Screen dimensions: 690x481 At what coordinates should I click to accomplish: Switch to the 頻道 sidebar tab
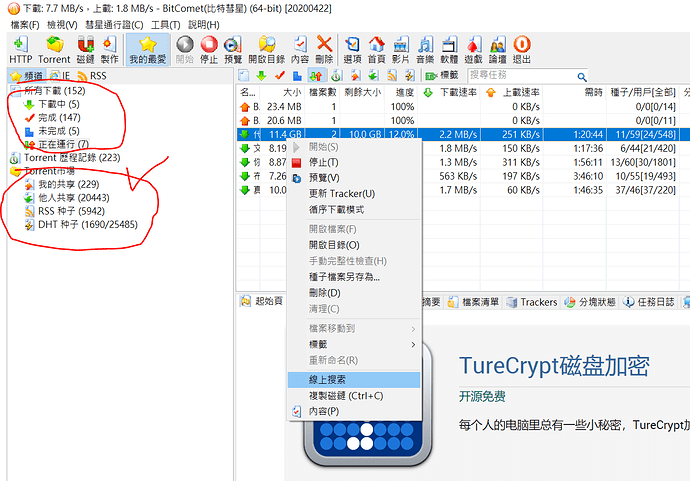pos(27,76)
